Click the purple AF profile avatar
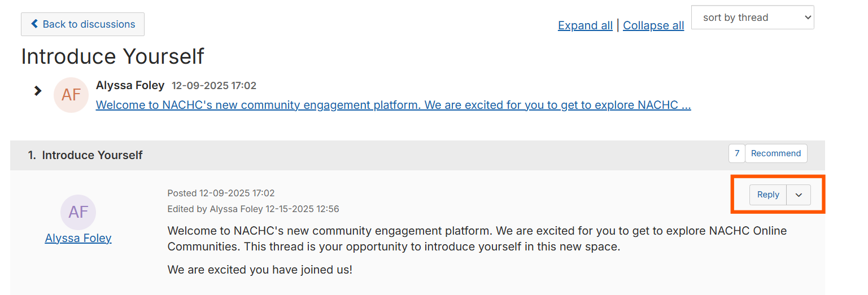 78,212
